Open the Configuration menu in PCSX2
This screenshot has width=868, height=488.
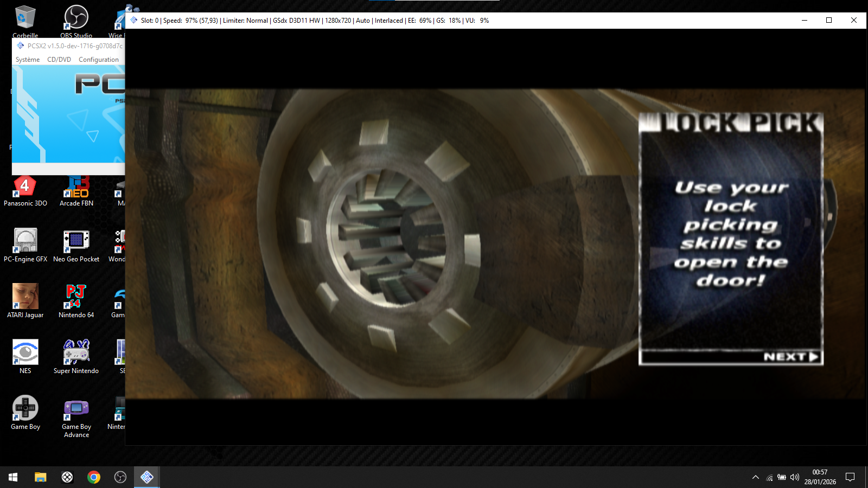(x=99, y=60)
